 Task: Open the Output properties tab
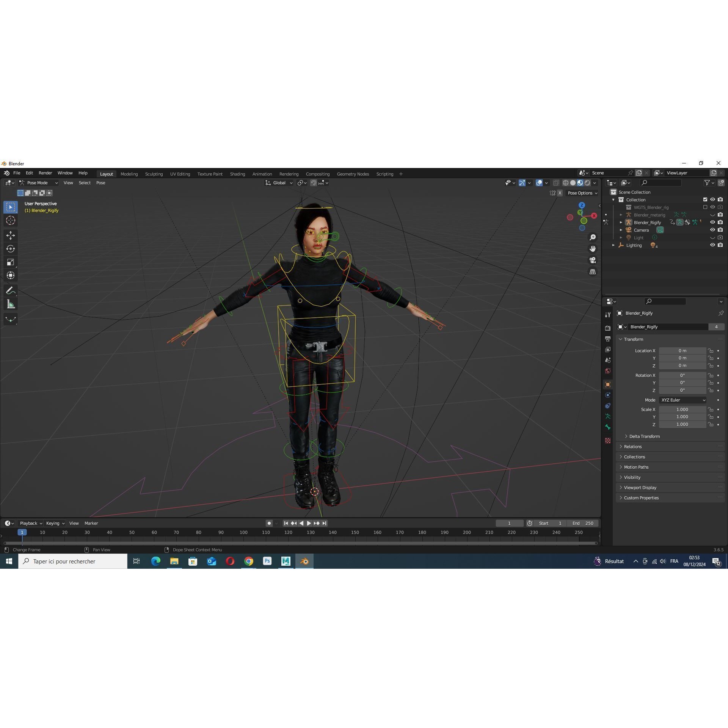coord(608,339)
